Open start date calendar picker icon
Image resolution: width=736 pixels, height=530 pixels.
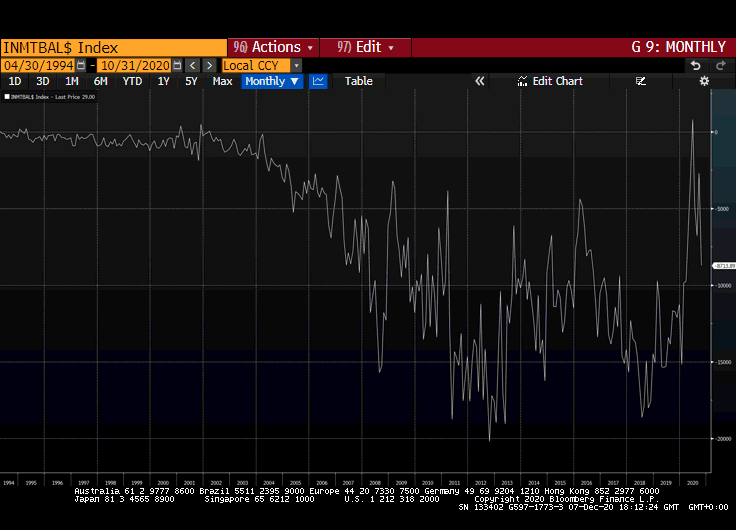pos(81,65)
